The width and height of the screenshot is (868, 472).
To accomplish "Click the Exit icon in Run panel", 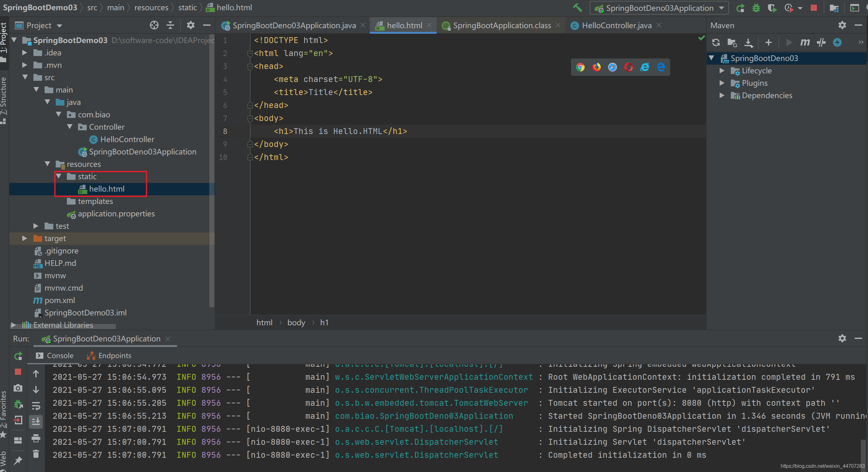I will [18, 420].
